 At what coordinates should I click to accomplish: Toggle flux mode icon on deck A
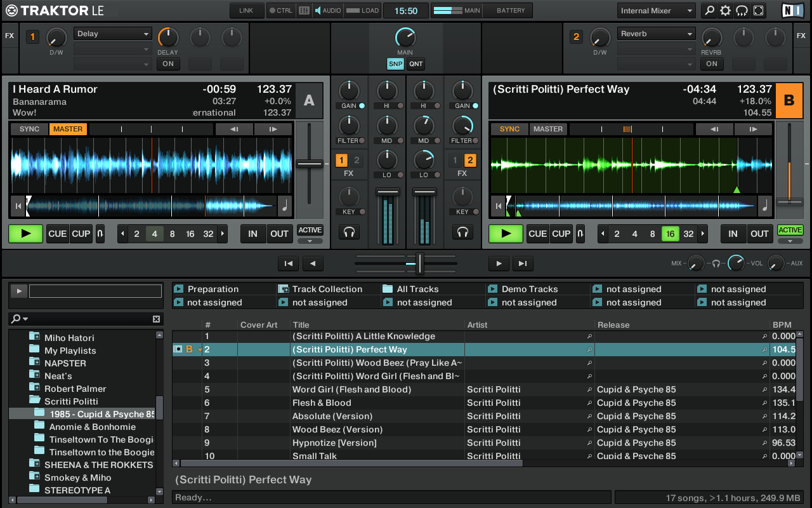(x=100, y=234)
